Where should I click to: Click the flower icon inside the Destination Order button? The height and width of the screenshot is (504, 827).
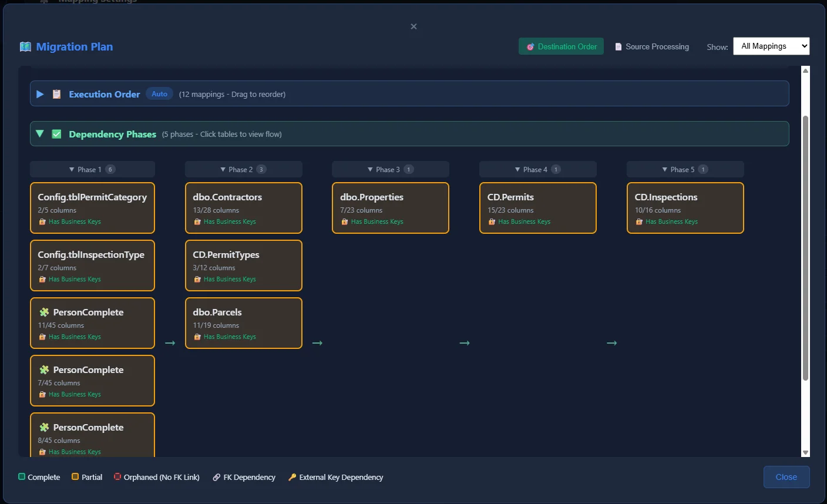tap(531, 46)
